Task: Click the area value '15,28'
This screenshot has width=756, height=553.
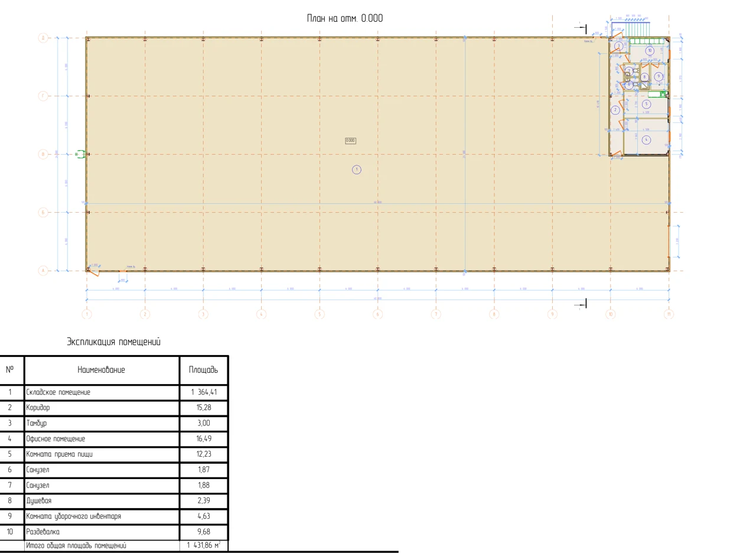Action: [x=204, y=408]
